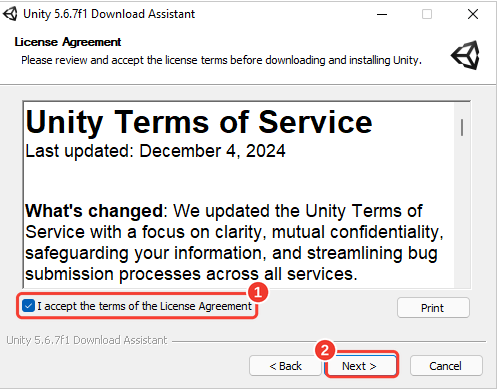Click the Last updated: December 4, 2024 line
This screenshot has width=497, height=389.
pos(155,151)
